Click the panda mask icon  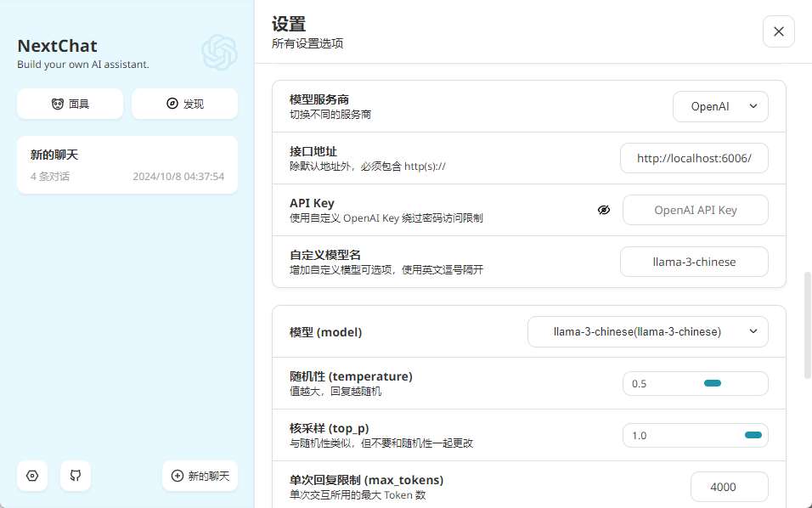(58, 104)
